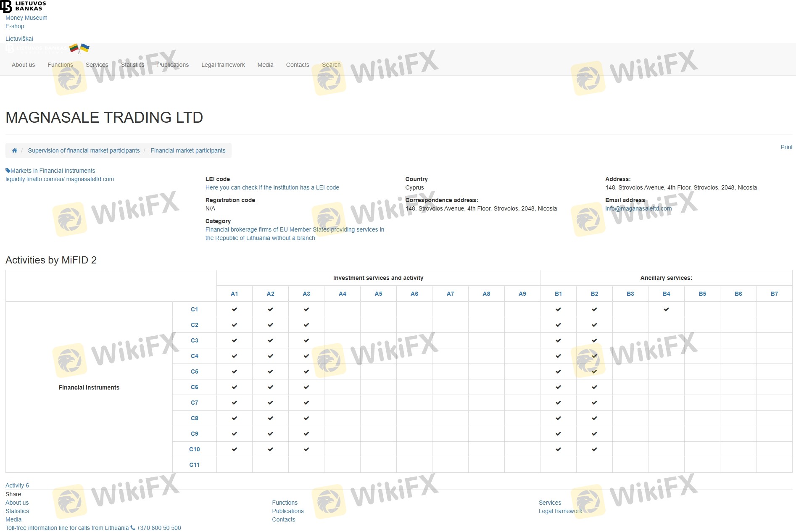Open Markets in Financial Instruments link

tap(53, 171)
